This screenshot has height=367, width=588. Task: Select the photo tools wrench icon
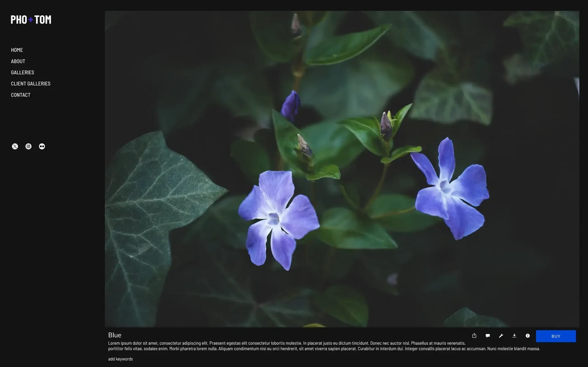(x=501, y=335)
